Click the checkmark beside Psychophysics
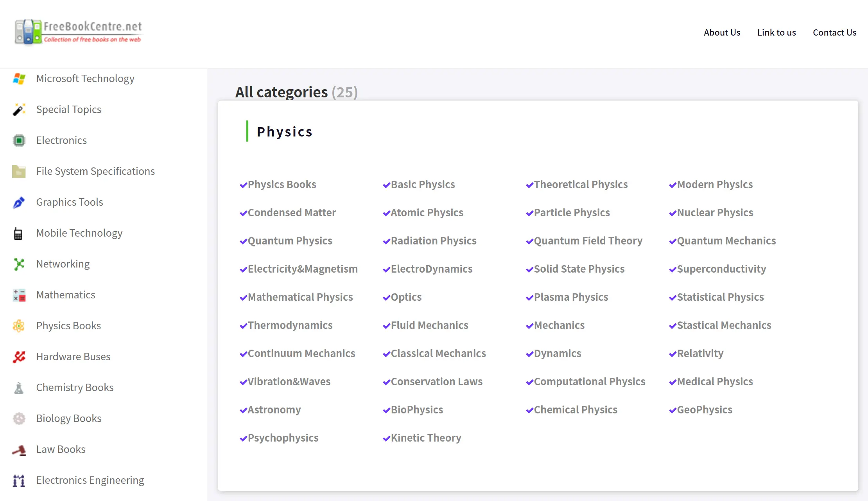The image size is (868, 501). [243, 438]
